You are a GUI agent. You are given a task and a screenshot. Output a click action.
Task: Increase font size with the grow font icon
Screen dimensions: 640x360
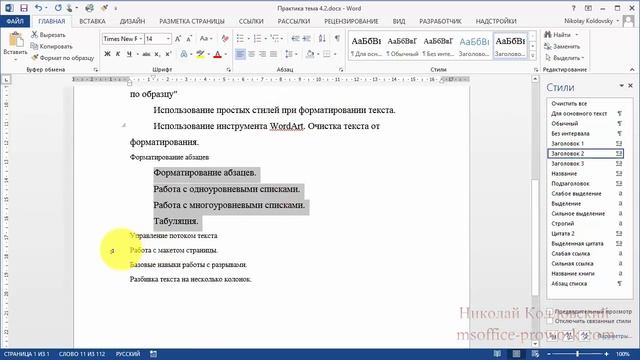click(x=178, y=39)
